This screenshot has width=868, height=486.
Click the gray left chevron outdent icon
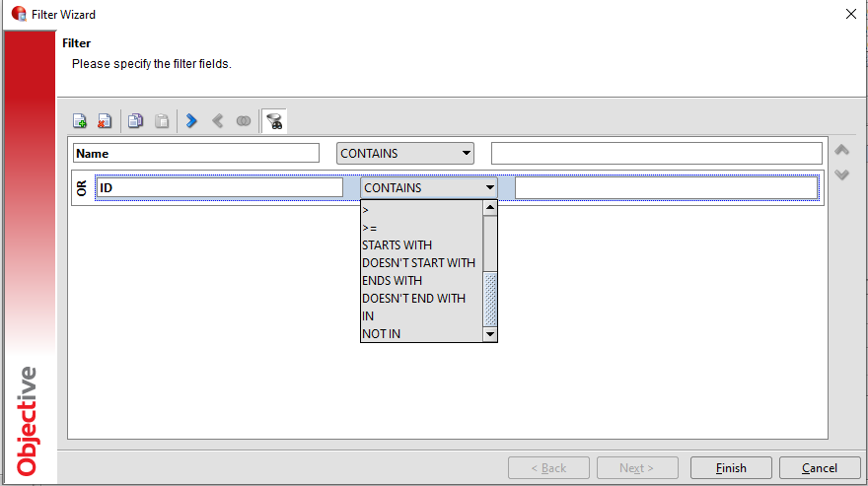coord(217,121)
